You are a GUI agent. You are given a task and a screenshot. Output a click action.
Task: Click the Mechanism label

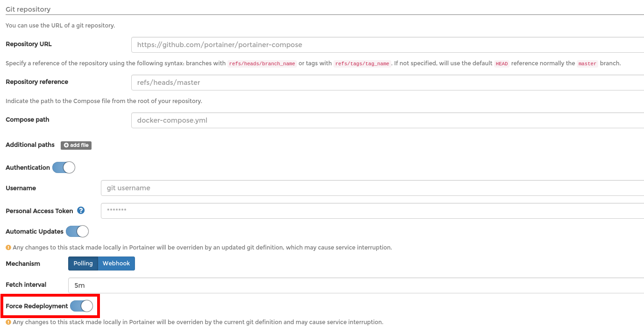pos(23,264)
